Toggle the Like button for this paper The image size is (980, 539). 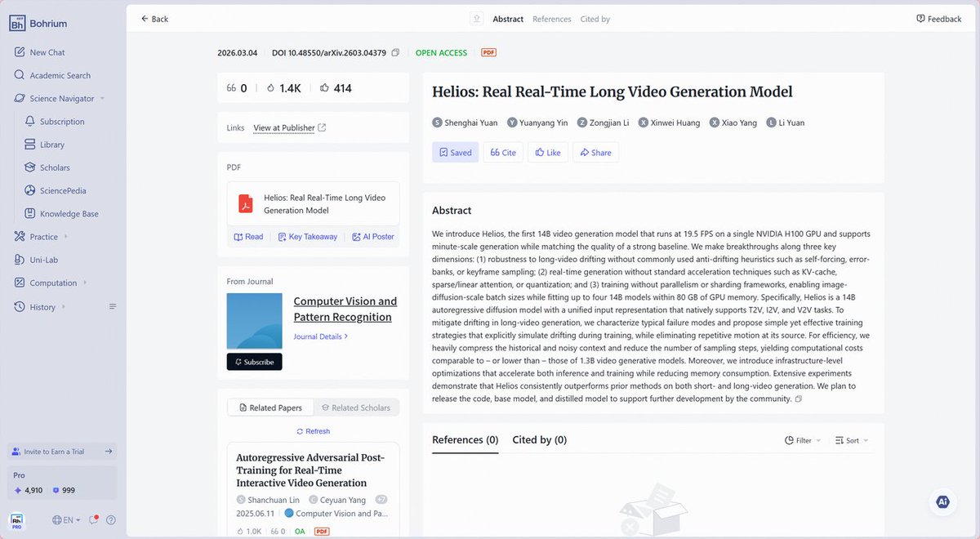click(x=548, y=153)
